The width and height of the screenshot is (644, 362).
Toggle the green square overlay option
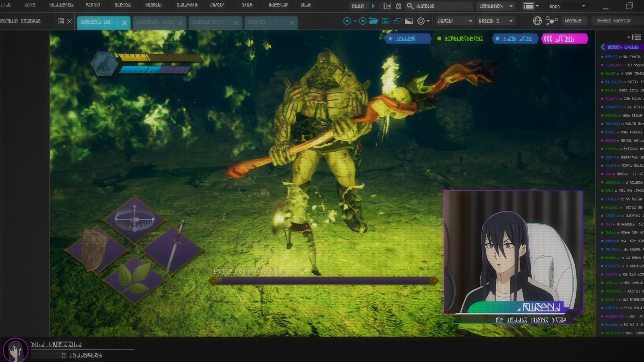point(460,39)
